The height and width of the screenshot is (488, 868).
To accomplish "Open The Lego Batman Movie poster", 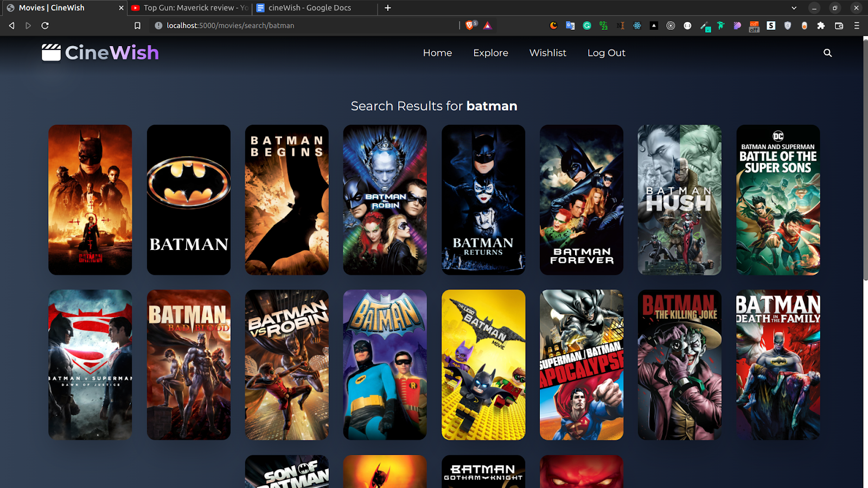I will tap(483, 365).
